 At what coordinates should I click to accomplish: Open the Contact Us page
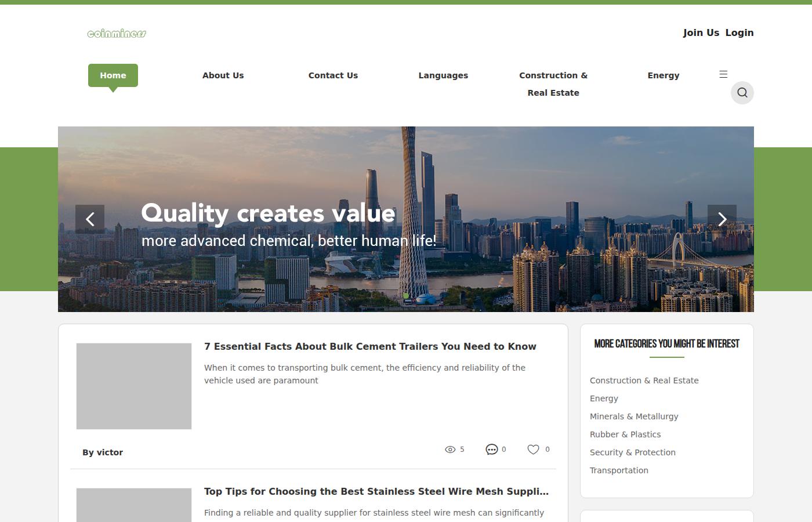333,75
